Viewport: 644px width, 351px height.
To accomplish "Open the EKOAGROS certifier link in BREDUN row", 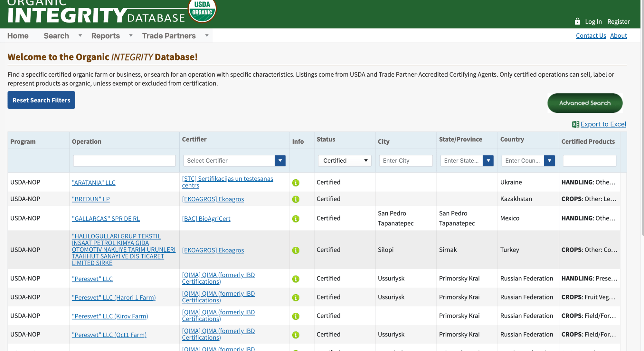I will [x=213, y=199].
